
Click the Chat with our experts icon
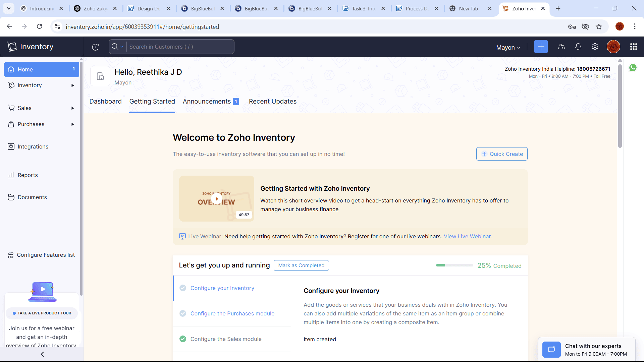click(x=551, y=350)
